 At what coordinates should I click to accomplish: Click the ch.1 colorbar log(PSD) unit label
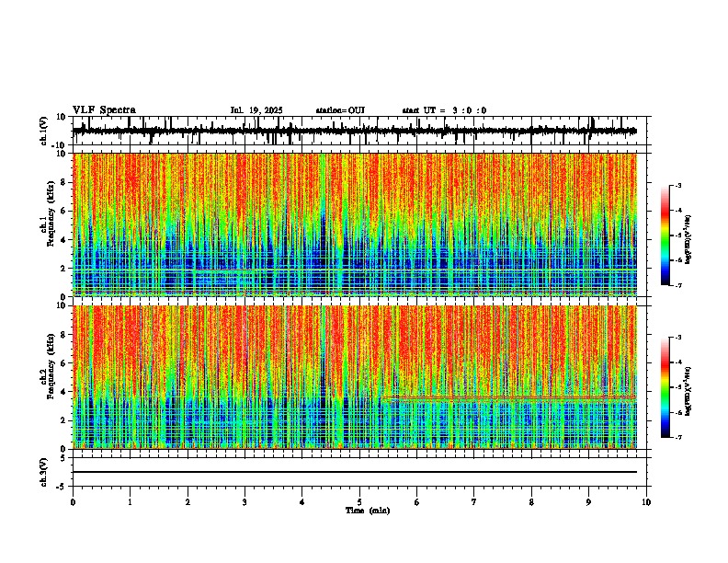pyautogui.click(x=688, y=240)
